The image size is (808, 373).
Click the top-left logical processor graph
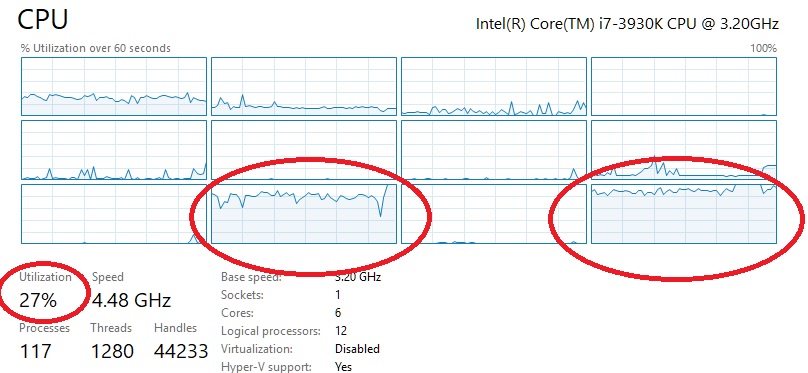point(114,86)
